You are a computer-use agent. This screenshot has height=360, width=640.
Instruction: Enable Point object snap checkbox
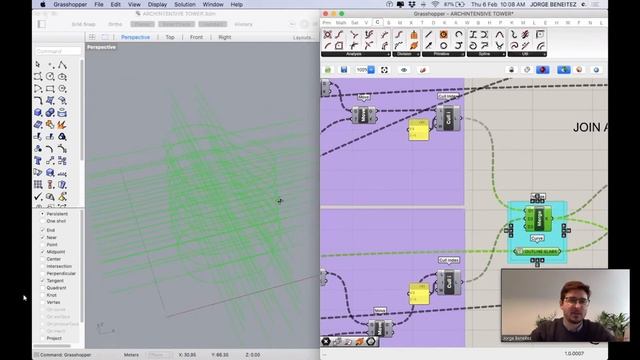tap(42, 244)
